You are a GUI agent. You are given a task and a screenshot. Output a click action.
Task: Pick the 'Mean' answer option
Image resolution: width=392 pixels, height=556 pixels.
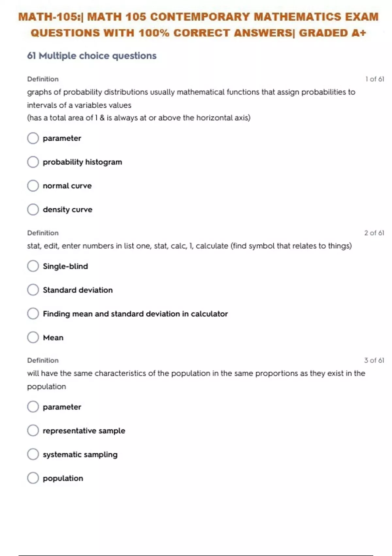point(33,337)
